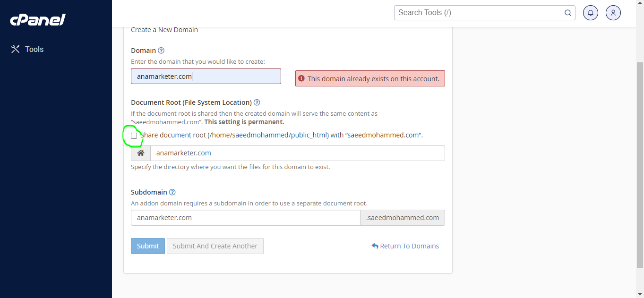Click the red error icon in the alert
Image resolution: width=644 pixels, height=298 pixels.
point(301,78)
